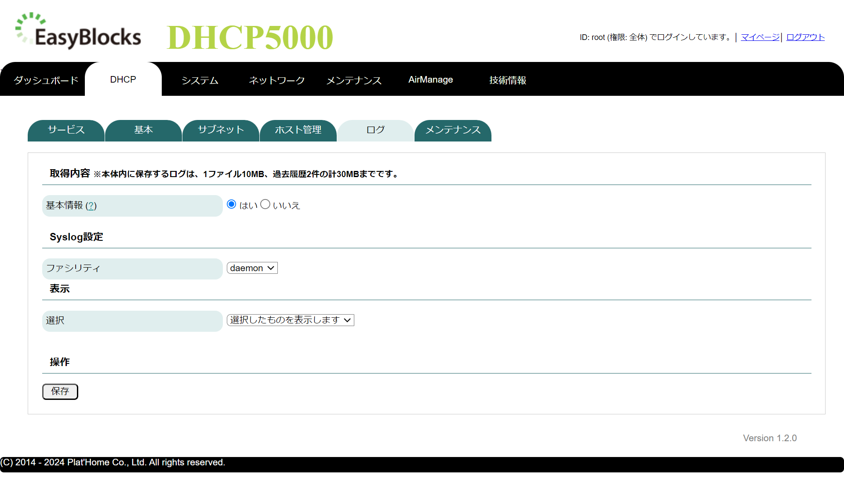Click the ログアウト link
Viewport: 844px width, 504px height.
click(805, 37)
